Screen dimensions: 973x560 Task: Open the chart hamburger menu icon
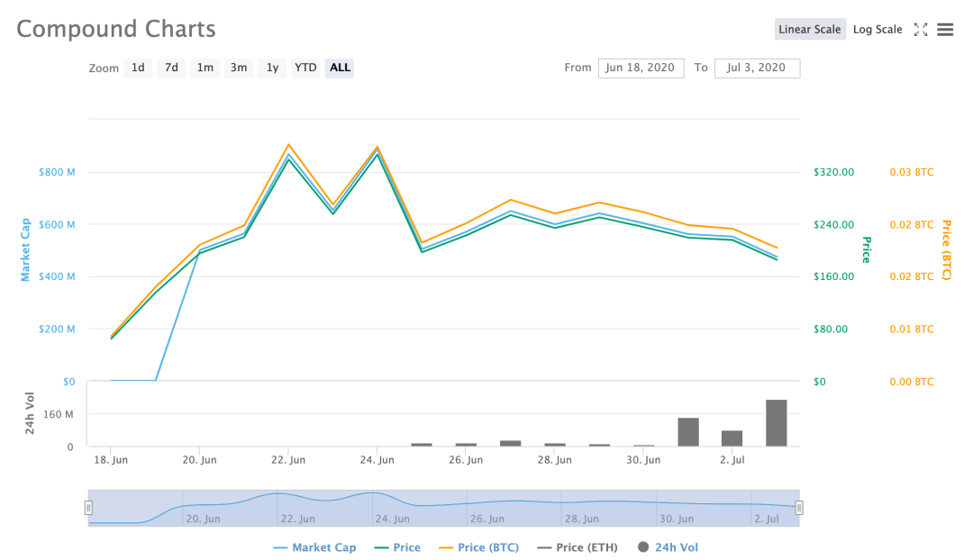click(945, 29)
